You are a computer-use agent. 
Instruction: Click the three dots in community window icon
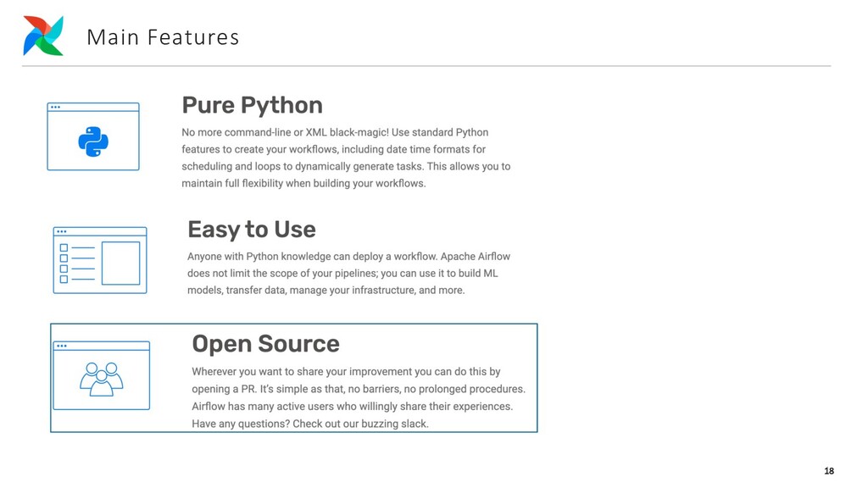pos(61,346)
